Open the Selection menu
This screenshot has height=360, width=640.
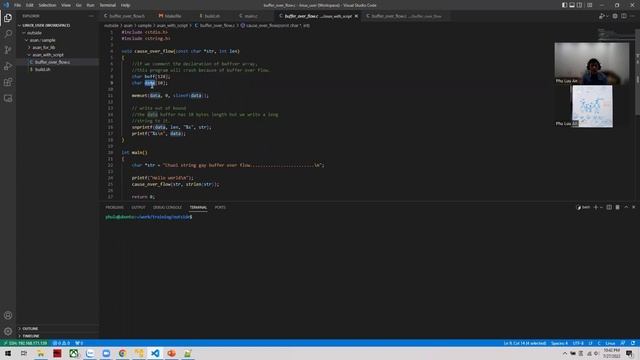point(47,5)
